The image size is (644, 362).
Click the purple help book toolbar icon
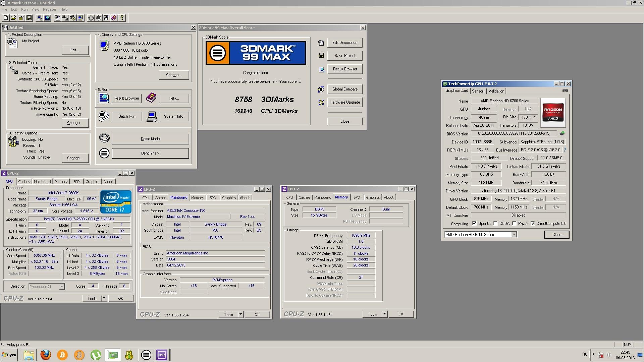point(114,18)
